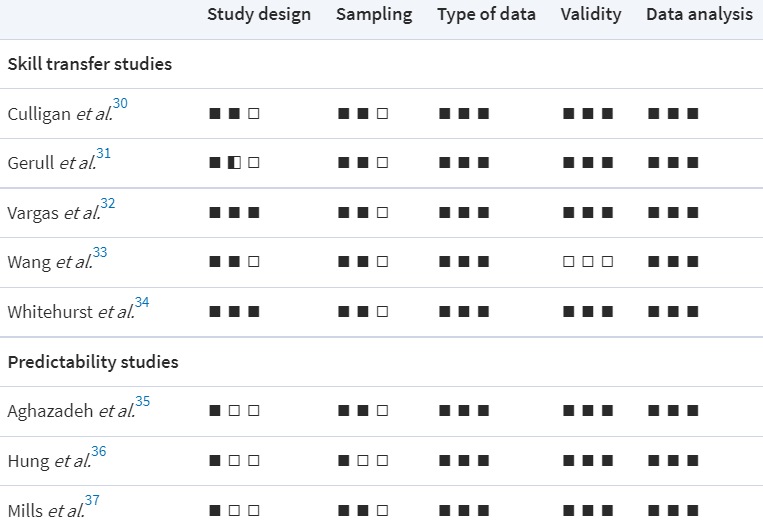Screen dimensions: 763x525
Task: Click the Sampling column header
Action: 374,14
